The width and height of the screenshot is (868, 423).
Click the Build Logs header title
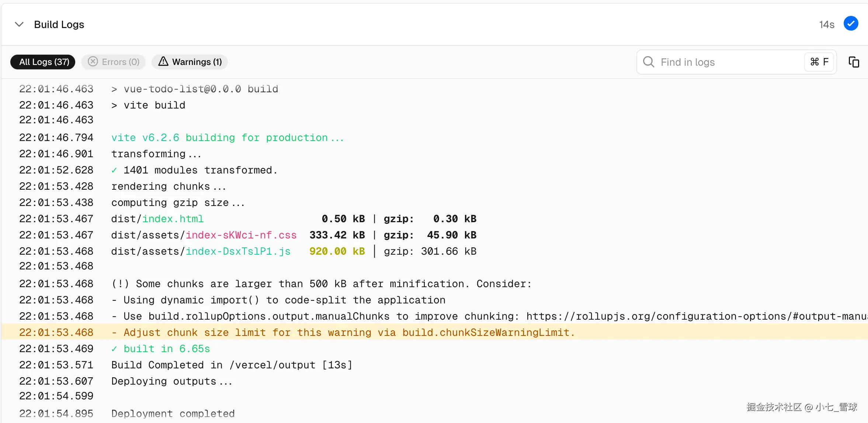tap(59, 24)
